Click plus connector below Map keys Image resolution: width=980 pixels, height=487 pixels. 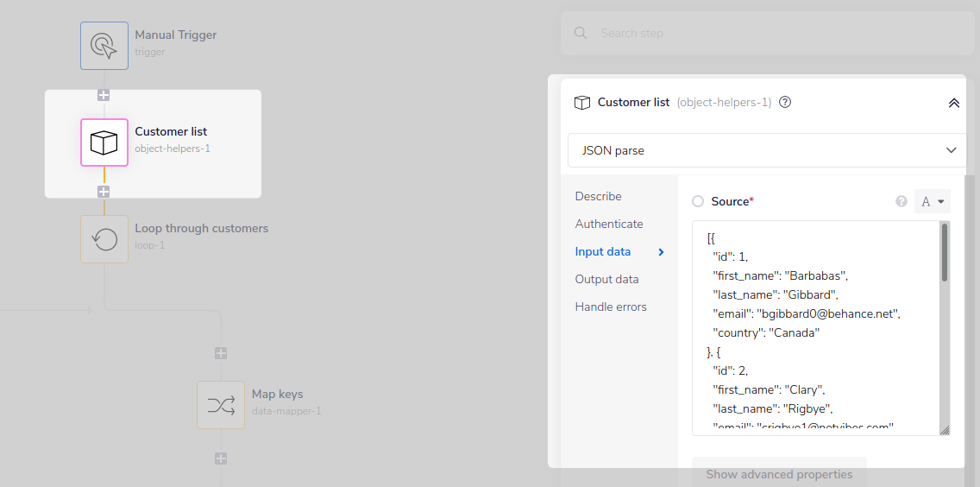[221, 459]
